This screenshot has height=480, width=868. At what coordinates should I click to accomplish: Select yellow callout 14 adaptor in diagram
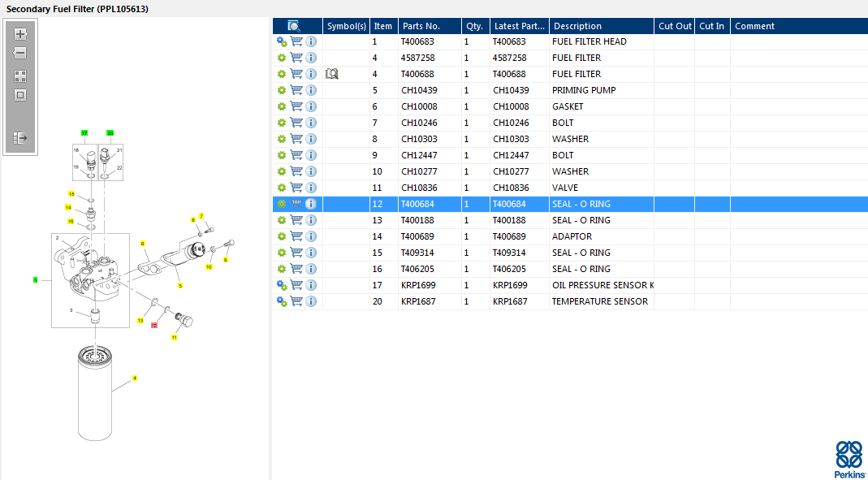pos(69,208)
